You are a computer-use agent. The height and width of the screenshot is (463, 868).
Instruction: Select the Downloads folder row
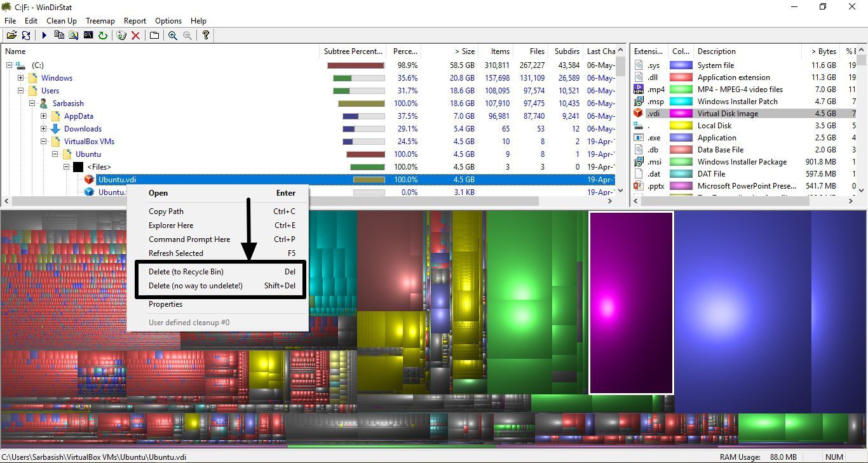[x=308, y=129]
